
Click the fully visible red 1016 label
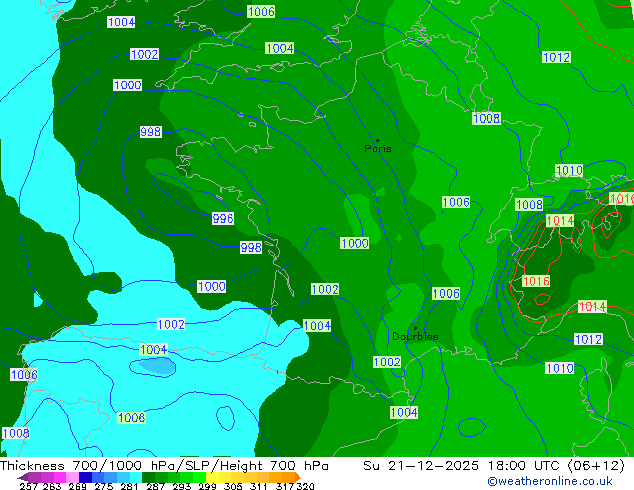tap(536, 281)
